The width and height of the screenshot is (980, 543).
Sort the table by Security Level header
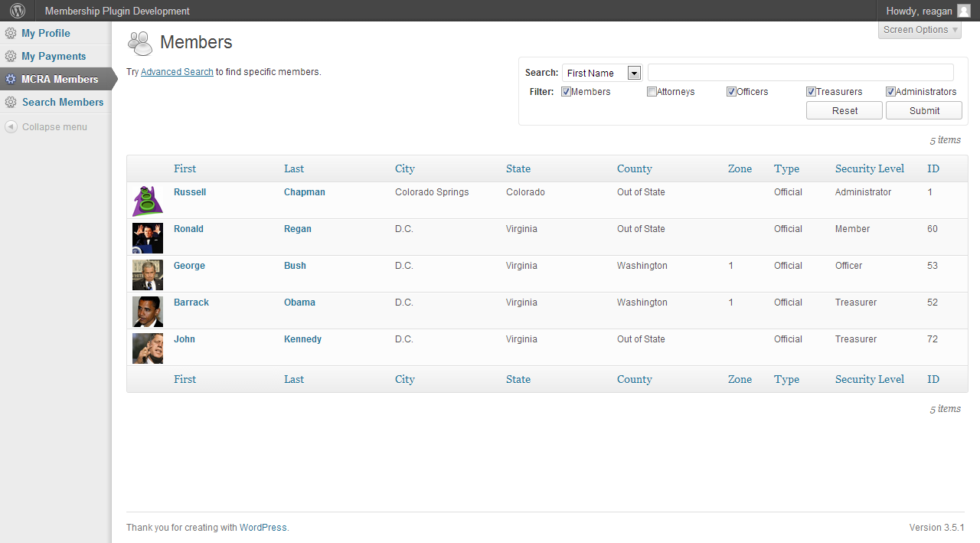click(869, 168)
